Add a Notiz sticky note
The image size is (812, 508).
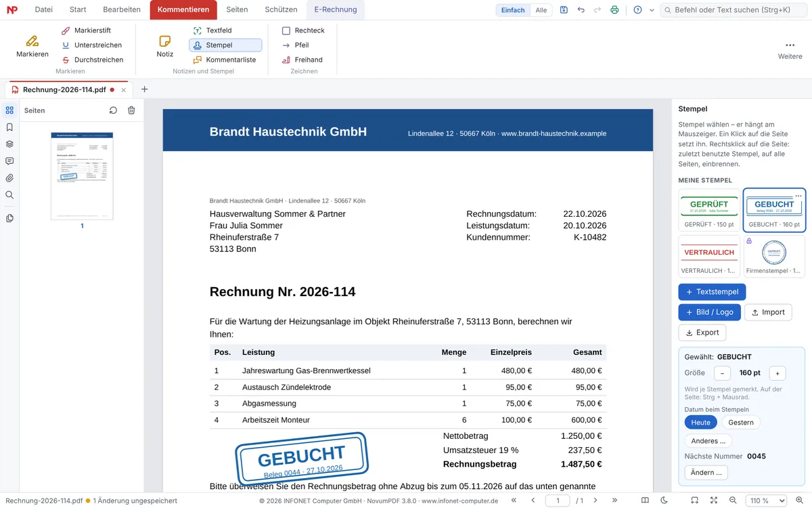[x=164, y=45]
